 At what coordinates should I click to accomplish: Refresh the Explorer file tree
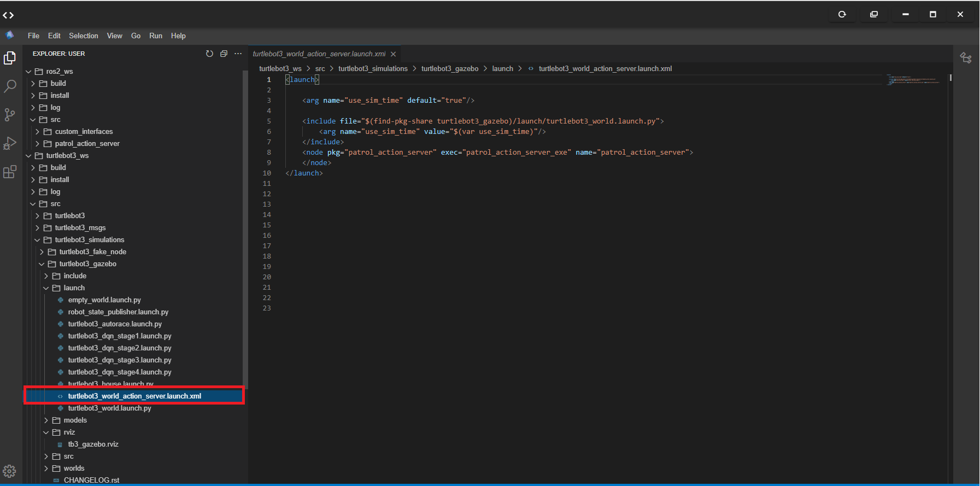coord(209,54)
